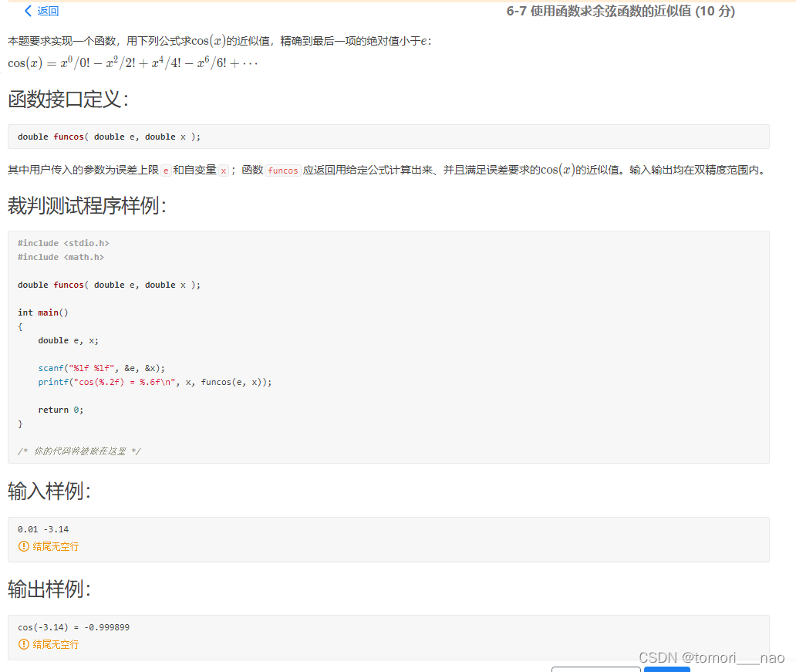Screen dimensions: 796x672
Task: Click the return 0; line
Action: (x=61, y=410)
